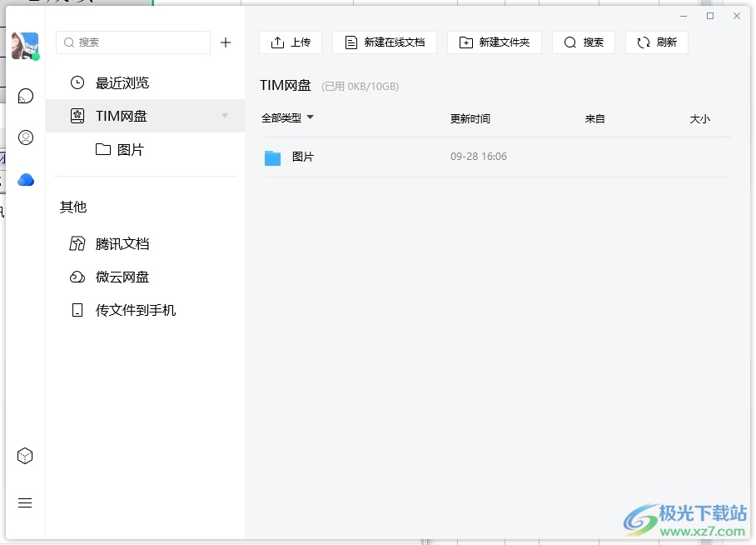The width and height of the screenshot is (756, 545).
Task: Click the blue 图片 folder icon in list
Action: [x=272, y=157]
